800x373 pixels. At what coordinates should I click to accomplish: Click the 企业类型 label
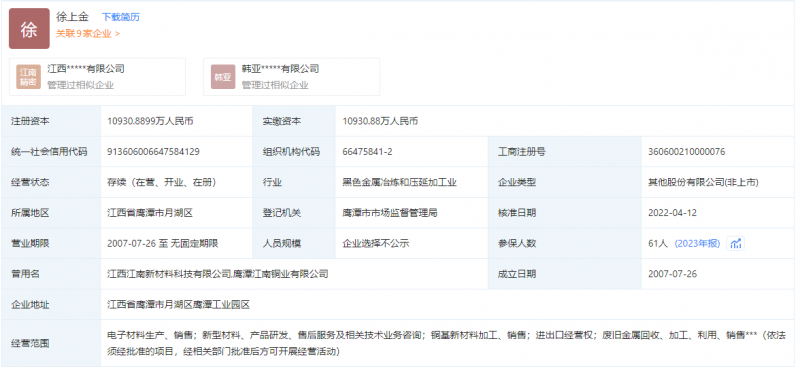point(517,183)
